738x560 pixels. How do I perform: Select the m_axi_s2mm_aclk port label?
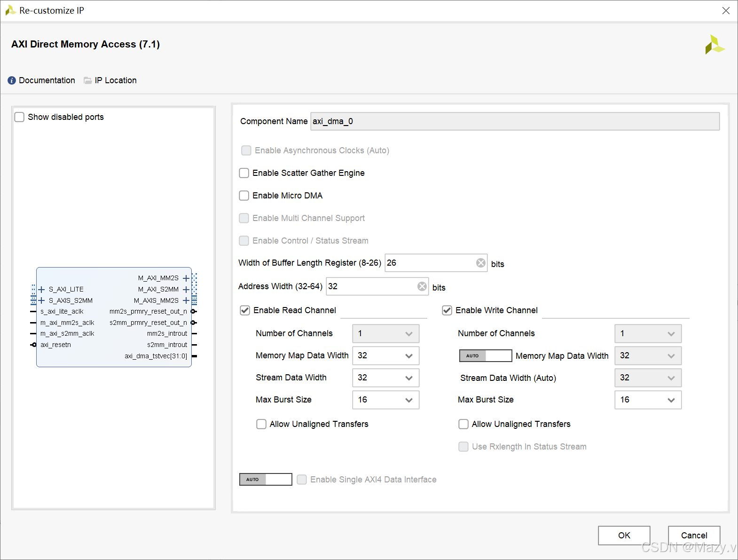(67, 333)
